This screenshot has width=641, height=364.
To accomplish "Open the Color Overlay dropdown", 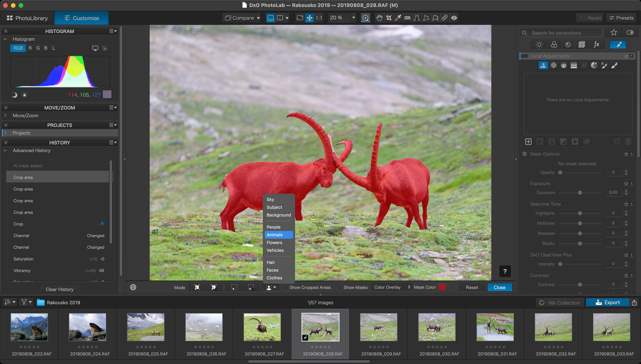I will coord(392,287).
